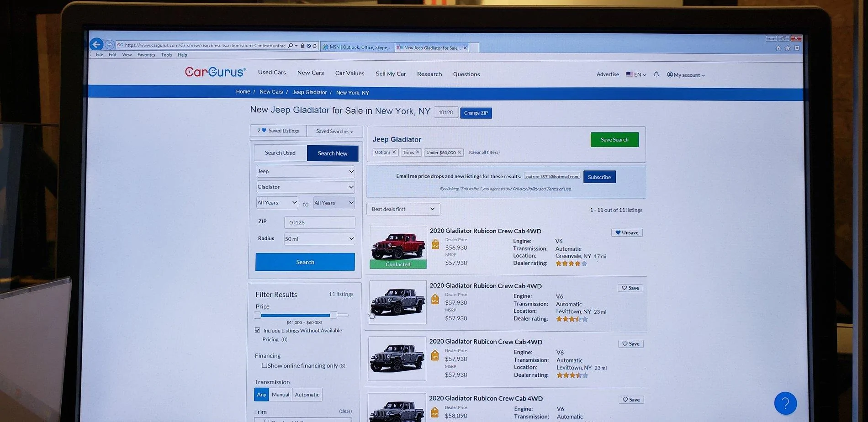Image resolution: width=868 pixels, height=422 pixels.
Task: Open the Used Cars nav link
Action: [x=272, y=72]
